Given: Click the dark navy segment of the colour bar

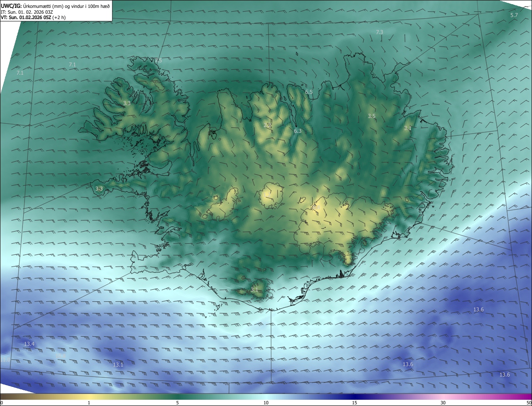Looking at the screenshot, I should coord(355,396).
